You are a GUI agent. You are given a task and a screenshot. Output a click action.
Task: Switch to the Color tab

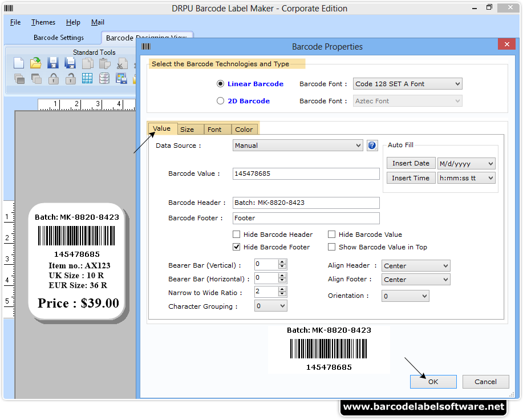[244, 129]
